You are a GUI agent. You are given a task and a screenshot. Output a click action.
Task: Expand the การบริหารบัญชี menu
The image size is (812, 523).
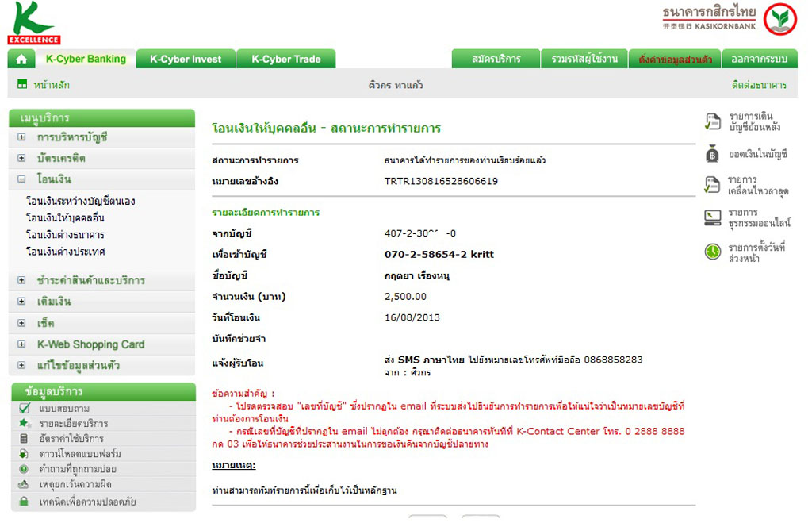(21, 137)
